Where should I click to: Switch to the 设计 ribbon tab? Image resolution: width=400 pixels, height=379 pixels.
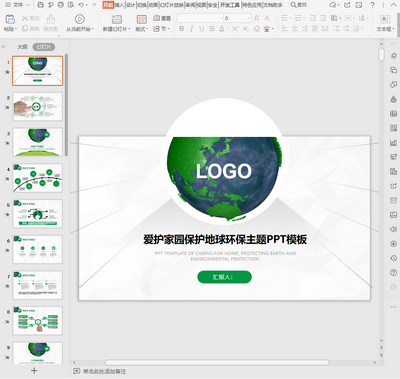click(x=131, y=5)
